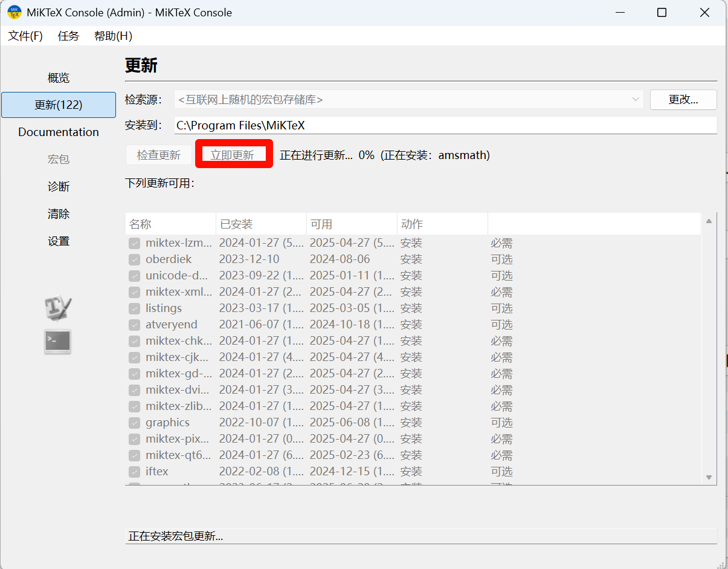Click the 安装到 path input field

[x=445, y=125]
